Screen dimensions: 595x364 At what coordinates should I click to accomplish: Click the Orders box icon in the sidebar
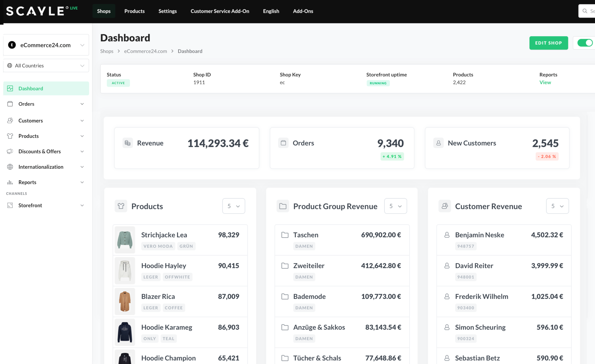[x=10, y=104]
